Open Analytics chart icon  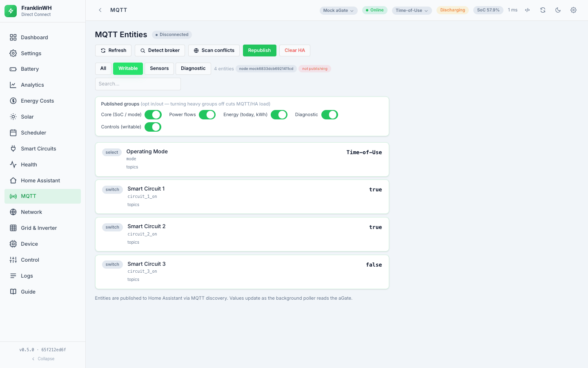coord(13,85)
